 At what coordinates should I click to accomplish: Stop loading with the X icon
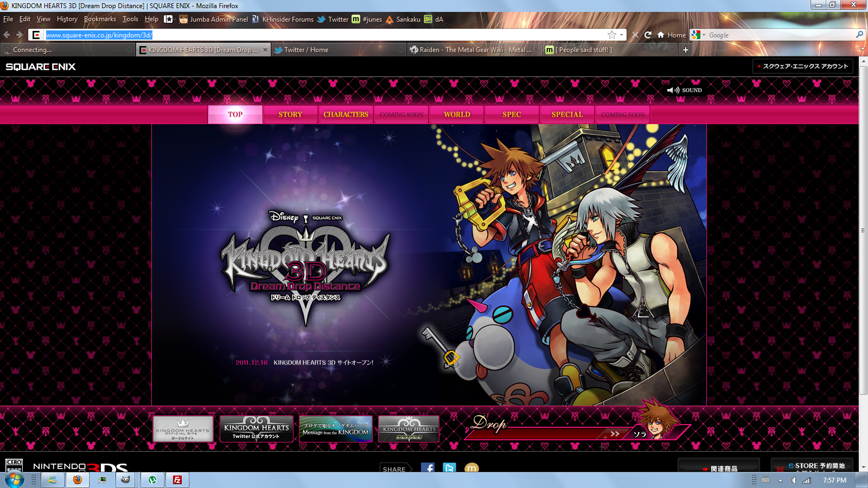(635, 35)
